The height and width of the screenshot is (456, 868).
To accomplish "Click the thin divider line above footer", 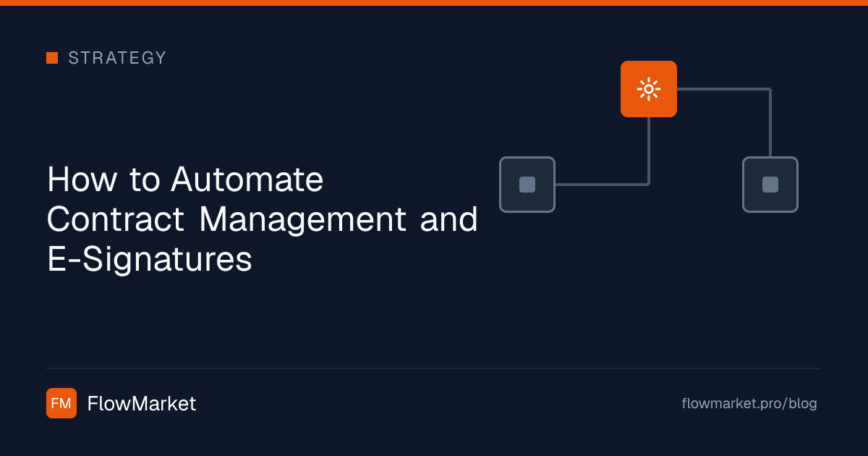I will coord(434,368).
